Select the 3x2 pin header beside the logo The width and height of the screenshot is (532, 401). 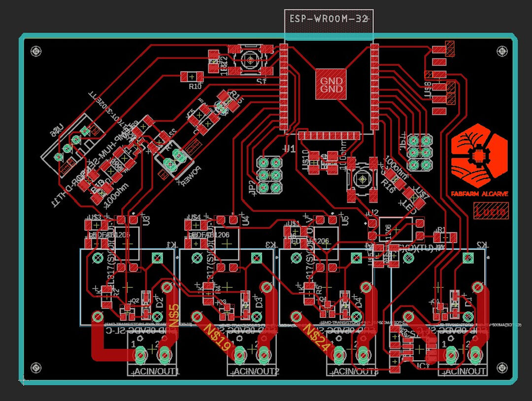tap(419, 152)
